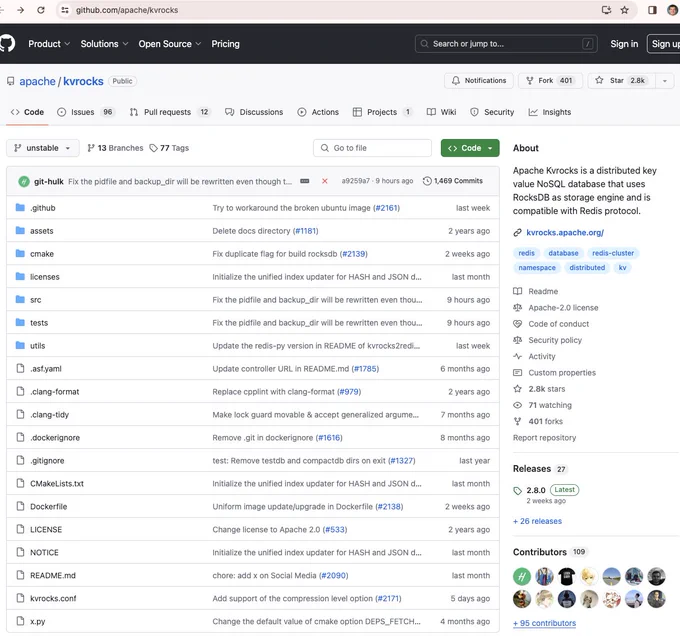Click the Sign in link
The width and height of the screenshot is (680, 636).
(624, 44)
